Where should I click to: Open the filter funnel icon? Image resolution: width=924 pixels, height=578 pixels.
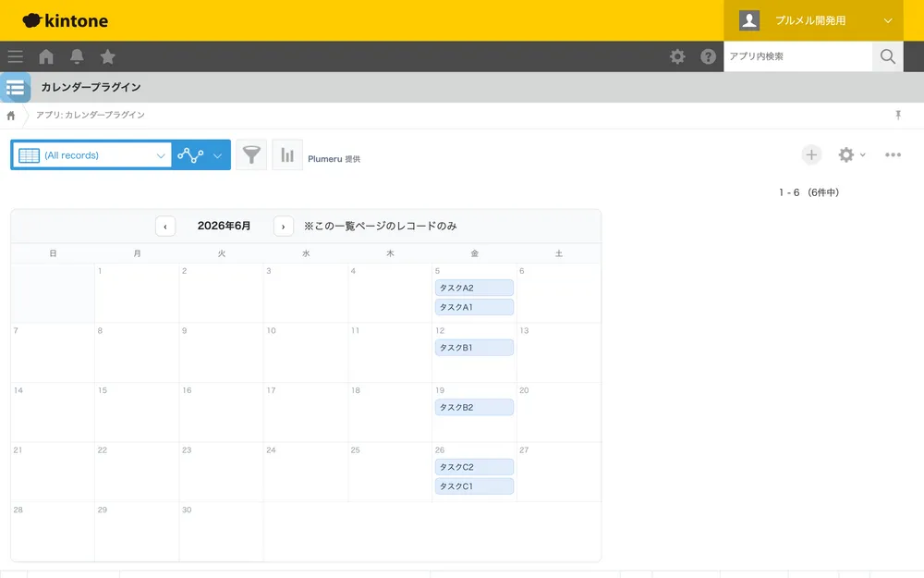click(251, 155)
